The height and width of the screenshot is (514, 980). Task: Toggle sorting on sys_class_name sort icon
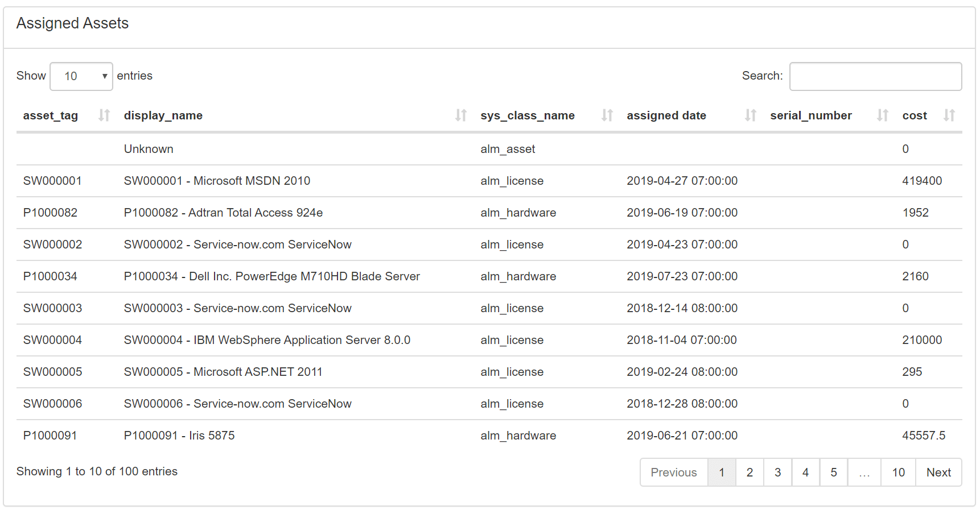(x=607, y=115)
